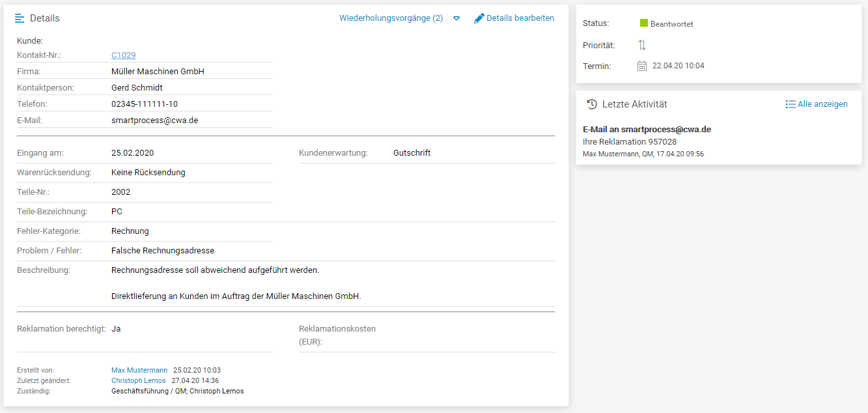This screenshot has width=868, height=413.
Task: Open contact number C1029 link
Action: [124, 55]
